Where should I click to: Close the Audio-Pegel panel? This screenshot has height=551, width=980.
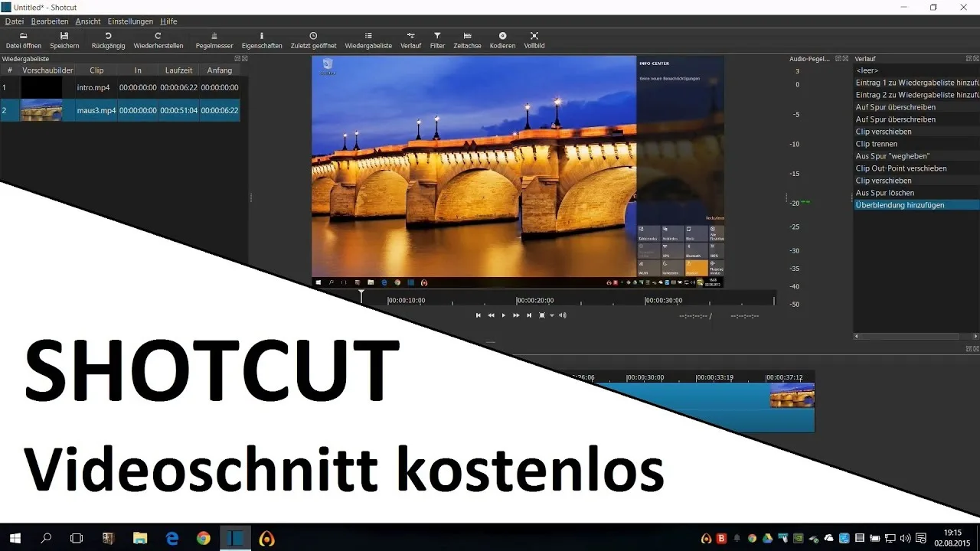pyautogui.click(x=846, y=58)
